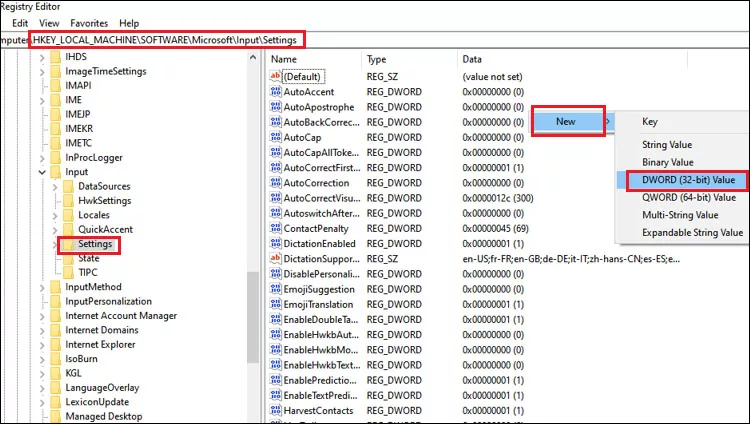Expand the ImageTimeSettings tree node
Screen dimensions: 750x424
pos(42,72)
